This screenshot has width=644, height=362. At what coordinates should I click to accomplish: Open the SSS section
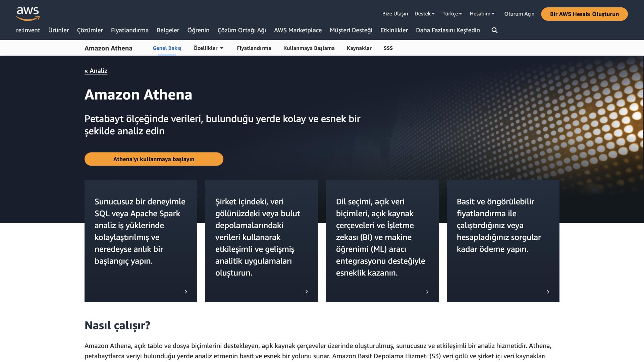[x=388, y=48]
